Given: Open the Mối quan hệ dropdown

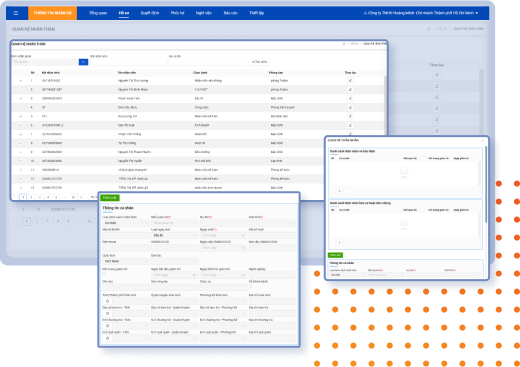Looking at the screenshot, I should pos(174,223).
